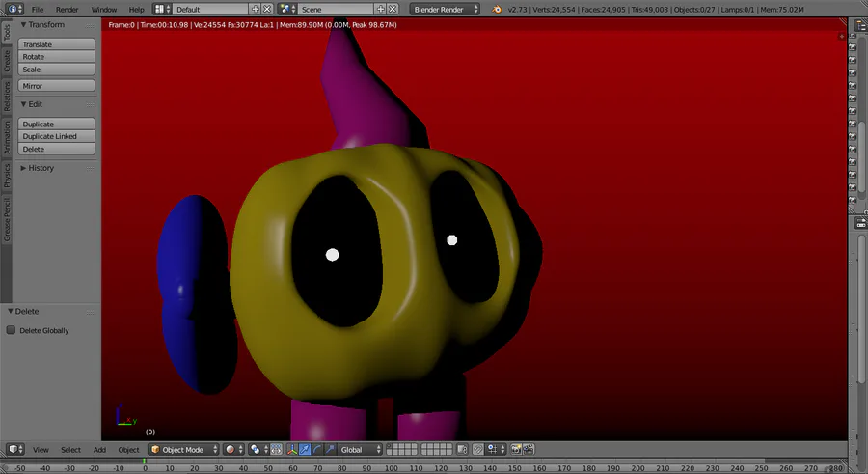
Task: Click the OpenGL render animation clapper icon
Action: click(x=529, y=450)
